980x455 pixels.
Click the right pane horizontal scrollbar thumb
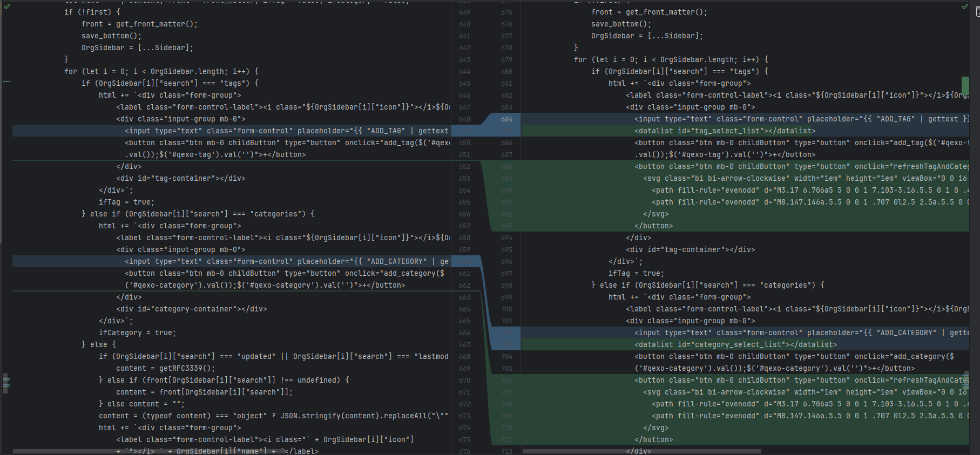pyautogui.click(x=641, y=451)
